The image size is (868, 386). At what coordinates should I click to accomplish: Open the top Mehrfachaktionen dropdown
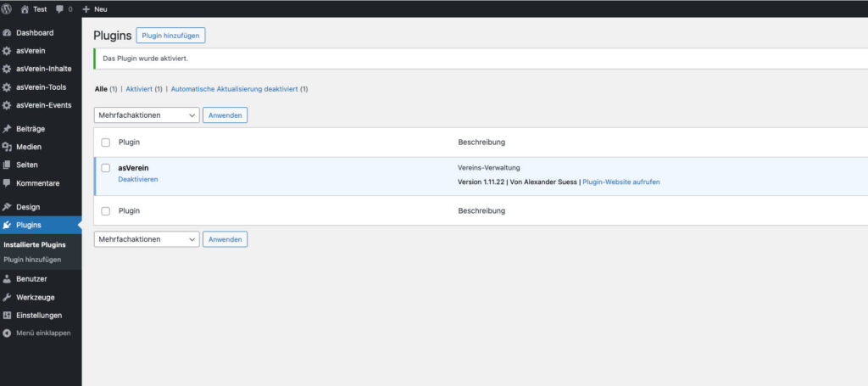coord(146,115)
